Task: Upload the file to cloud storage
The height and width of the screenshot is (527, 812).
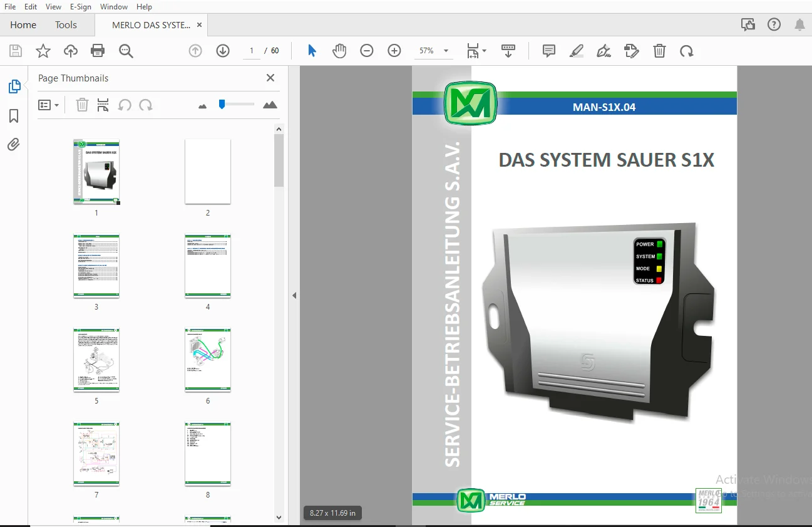Action: pos(71,51)
